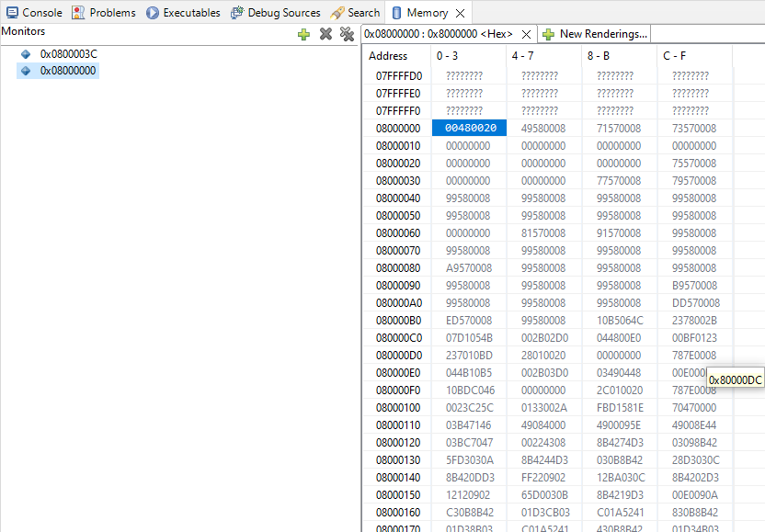The image size is (765, 532).
Task: Select cell 75570008 in row 08000020
Action: (694, 164)
